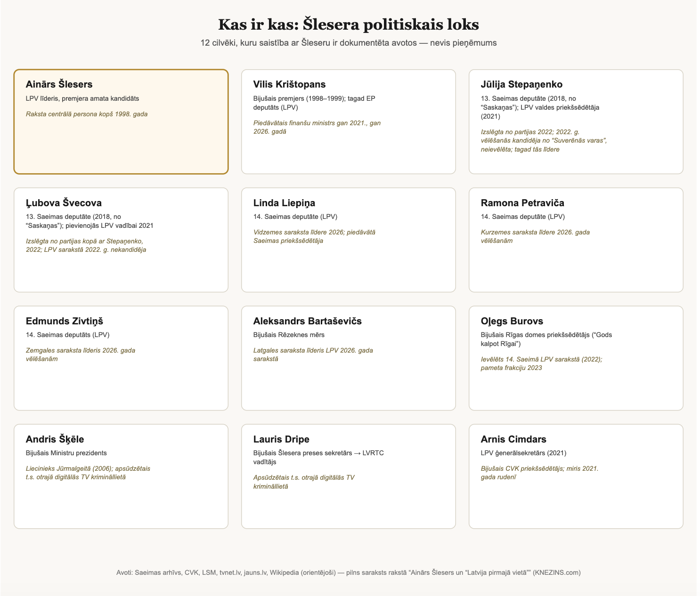Click the Linda Liepiņa card title
The image size is (700, 596).
(x=284, y=203)
